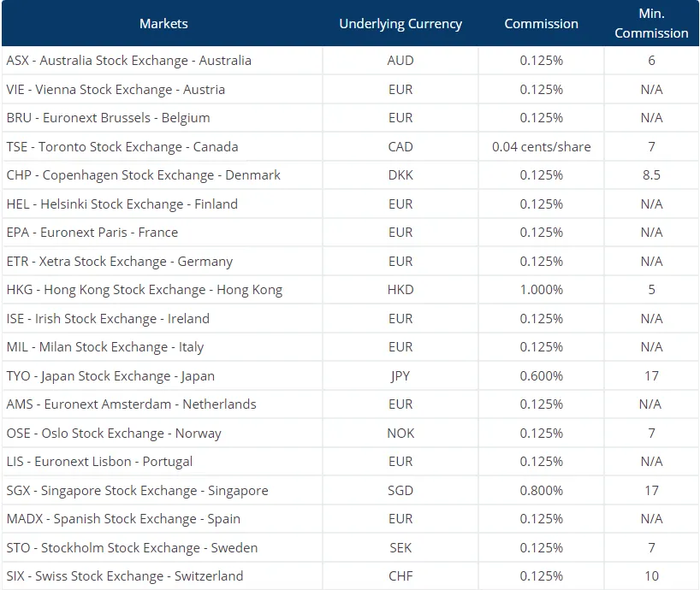Select EPA - Euronext Paris - France
The image size is (700, 590).
92,233
